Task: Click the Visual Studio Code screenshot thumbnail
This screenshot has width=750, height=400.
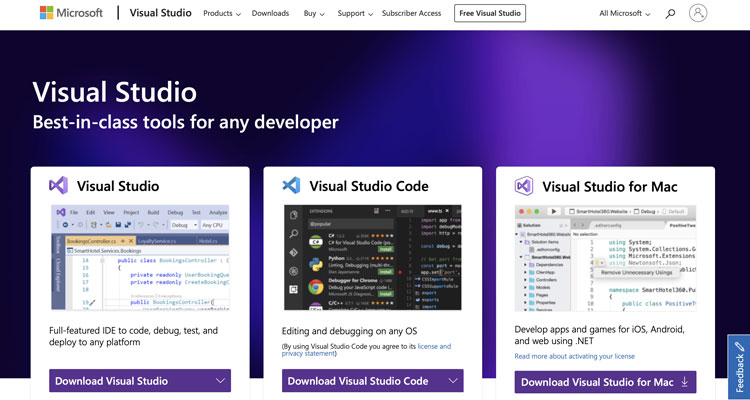Action: point(373,256)
